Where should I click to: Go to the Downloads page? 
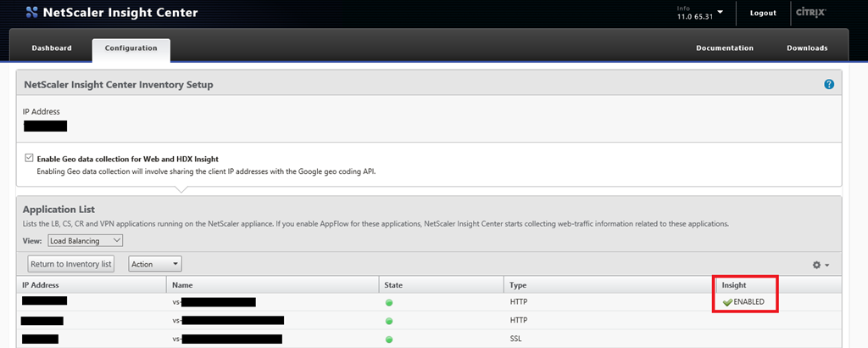(x=807, y=48)
